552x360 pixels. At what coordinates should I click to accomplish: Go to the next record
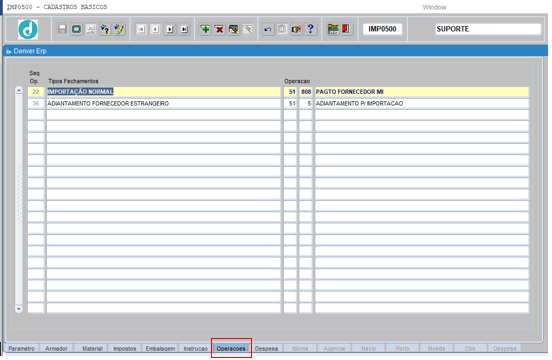170,29
